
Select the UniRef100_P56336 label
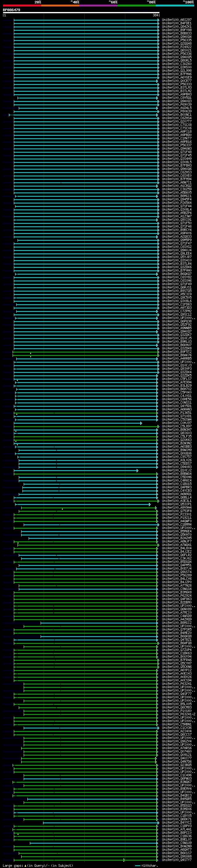[x=176, y=54]
